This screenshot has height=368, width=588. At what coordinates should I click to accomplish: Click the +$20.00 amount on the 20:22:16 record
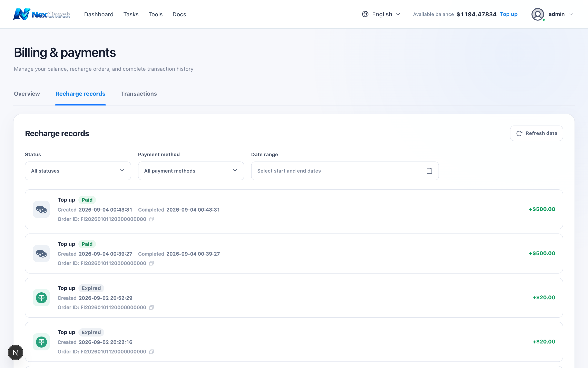click(544, 342)
